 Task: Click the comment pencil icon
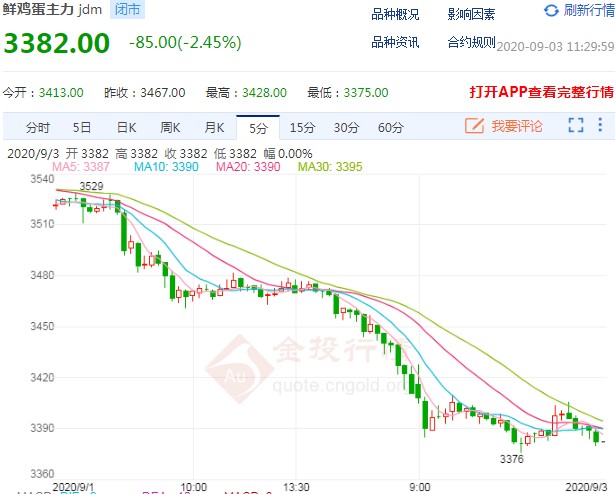(x=474, y=126)
